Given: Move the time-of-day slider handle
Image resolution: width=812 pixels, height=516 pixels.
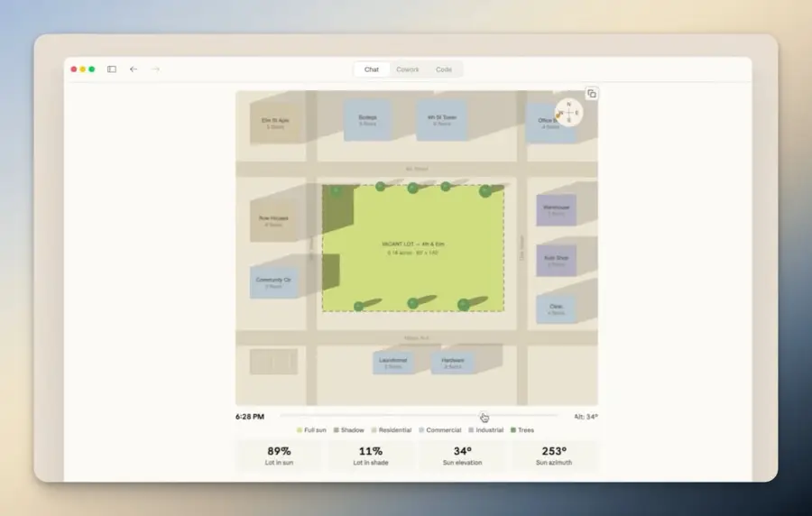Looking at the screenshot, I should point(484,416).
